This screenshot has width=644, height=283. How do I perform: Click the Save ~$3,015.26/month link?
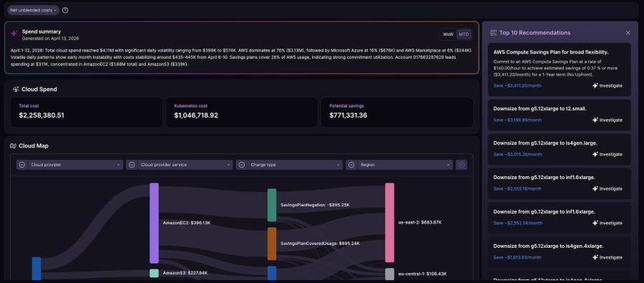(517, 154)
